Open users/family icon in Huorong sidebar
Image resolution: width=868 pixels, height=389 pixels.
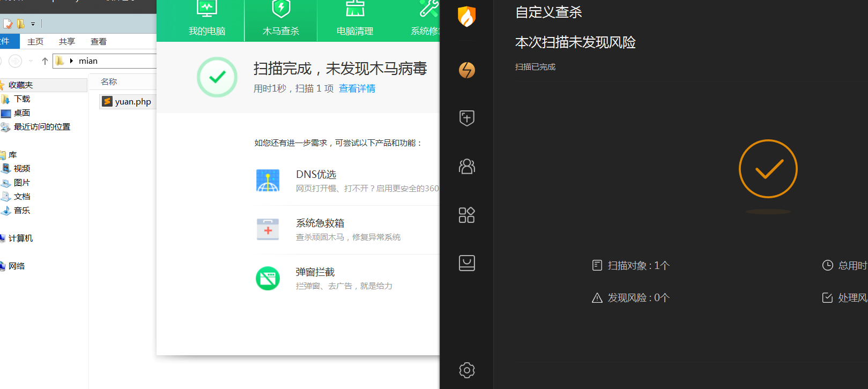point(467,167)
